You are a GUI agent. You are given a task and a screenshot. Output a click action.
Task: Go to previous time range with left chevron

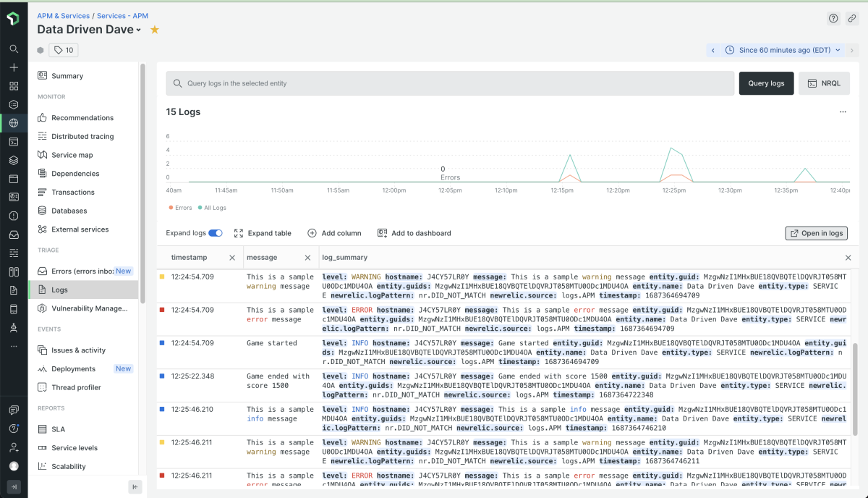click(713, 50)
